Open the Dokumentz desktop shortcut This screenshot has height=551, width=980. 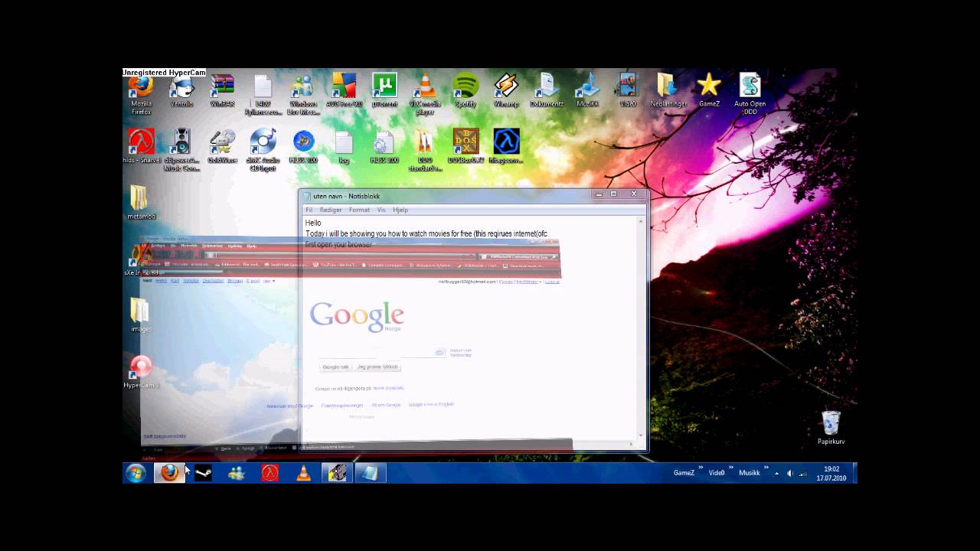click(547, 92)
